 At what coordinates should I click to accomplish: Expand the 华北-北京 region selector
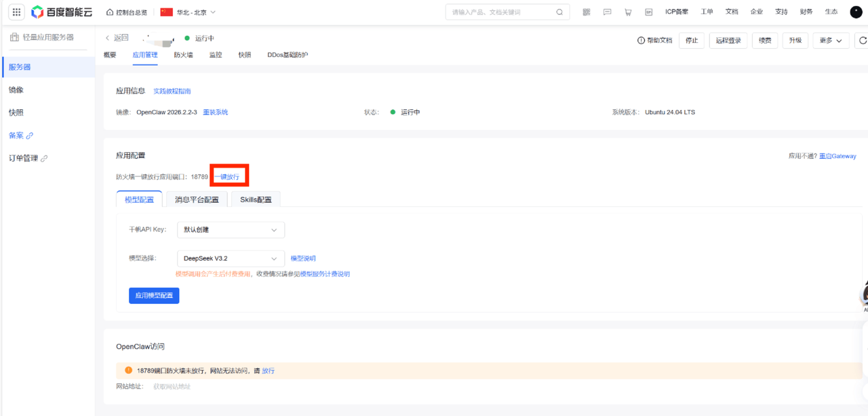click(x=189, y=12)
